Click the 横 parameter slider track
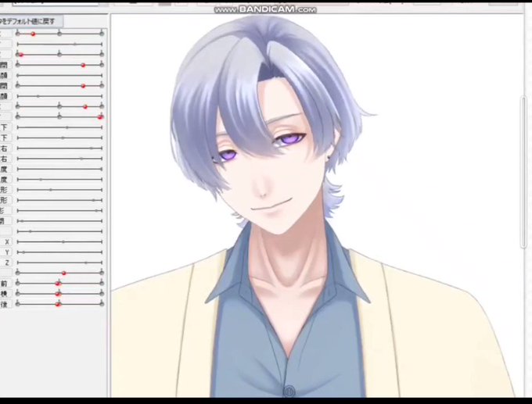 click(59, 294)
